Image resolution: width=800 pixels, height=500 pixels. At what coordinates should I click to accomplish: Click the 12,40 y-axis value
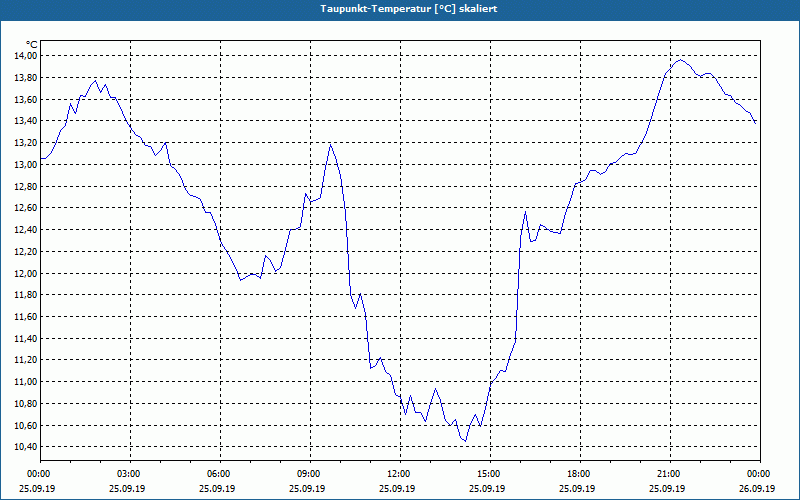click(27, 230)
